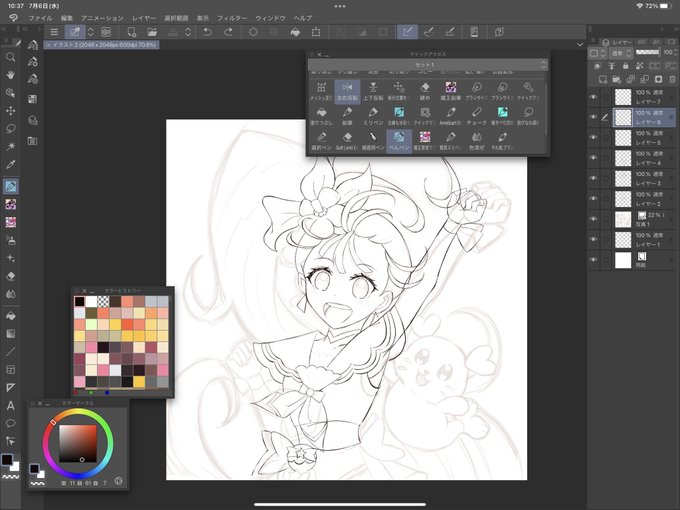
Task: Select the Balloon speech bubble tool
Action: tap(11, 423)
